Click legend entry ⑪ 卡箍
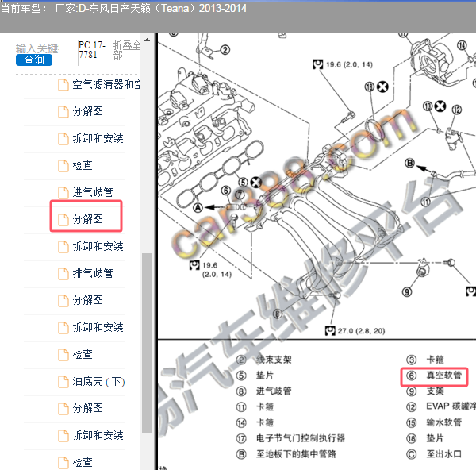476x470 pixels. [255, 406]
